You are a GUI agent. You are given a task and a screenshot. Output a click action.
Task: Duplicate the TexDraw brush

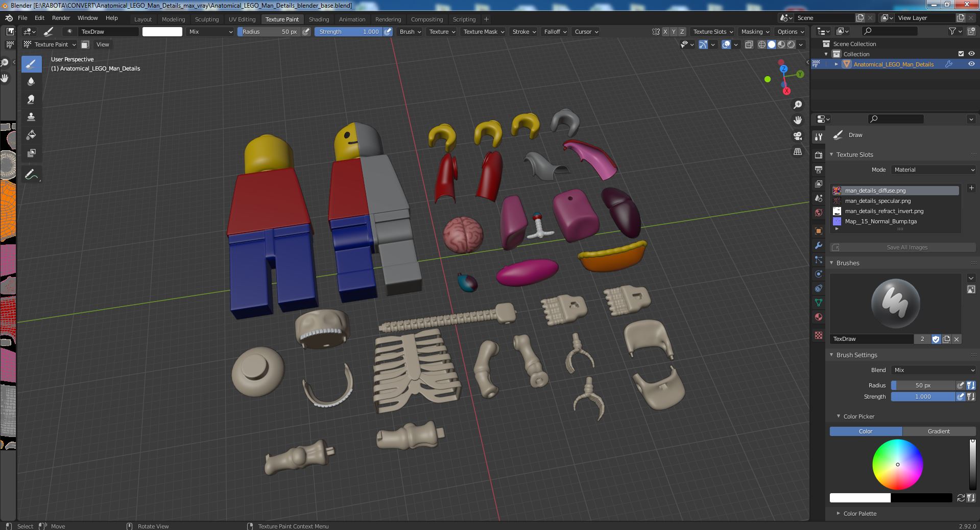tap(946, 339)
